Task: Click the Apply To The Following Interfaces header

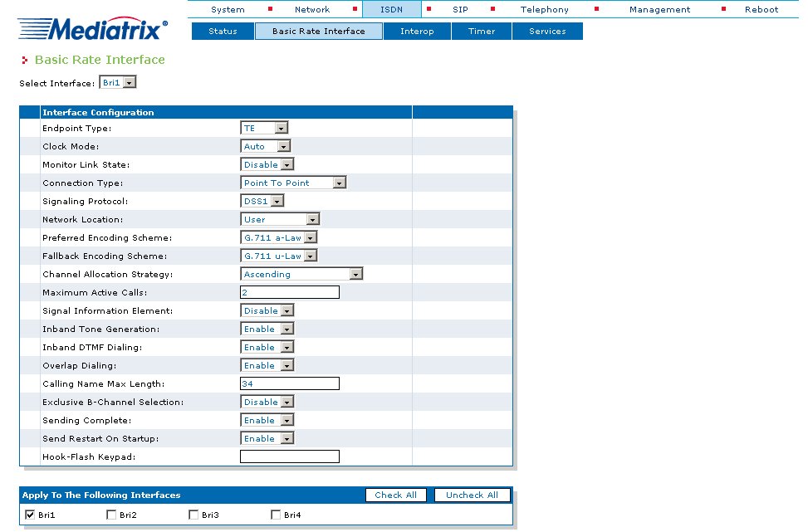Action: point(101,495)
